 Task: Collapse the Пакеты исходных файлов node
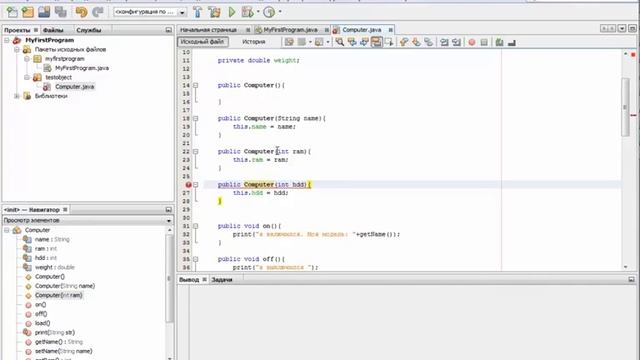[x=17, y=49]
